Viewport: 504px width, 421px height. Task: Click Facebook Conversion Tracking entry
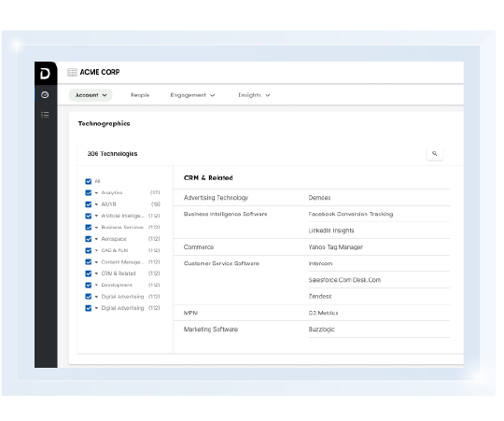[351, 214]
